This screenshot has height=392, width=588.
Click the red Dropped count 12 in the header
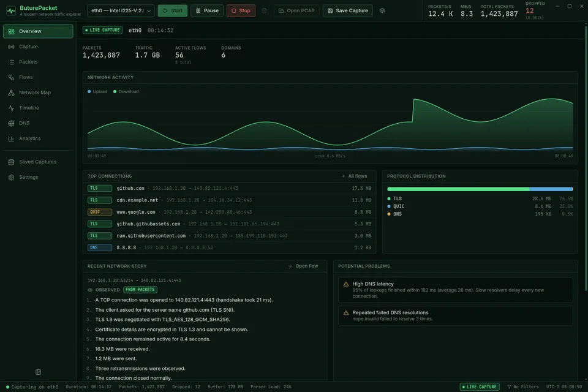pyautogui.click(x=529, y=10)
